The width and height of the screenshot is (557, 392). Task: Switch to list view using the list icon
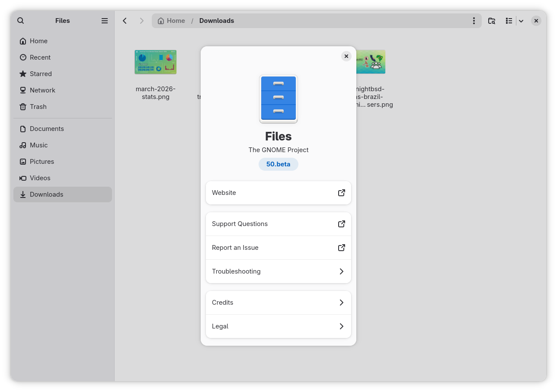pos(509,20)
